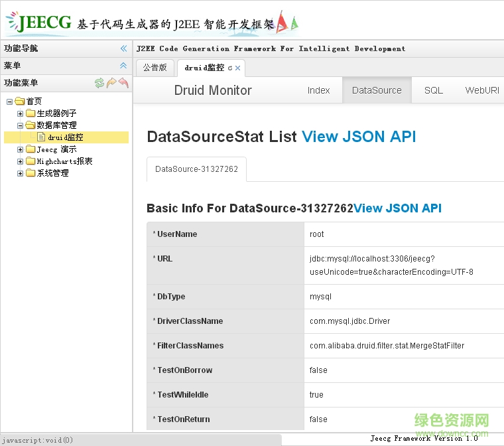Click the 数据库管理 folder label

pos(56,125)
